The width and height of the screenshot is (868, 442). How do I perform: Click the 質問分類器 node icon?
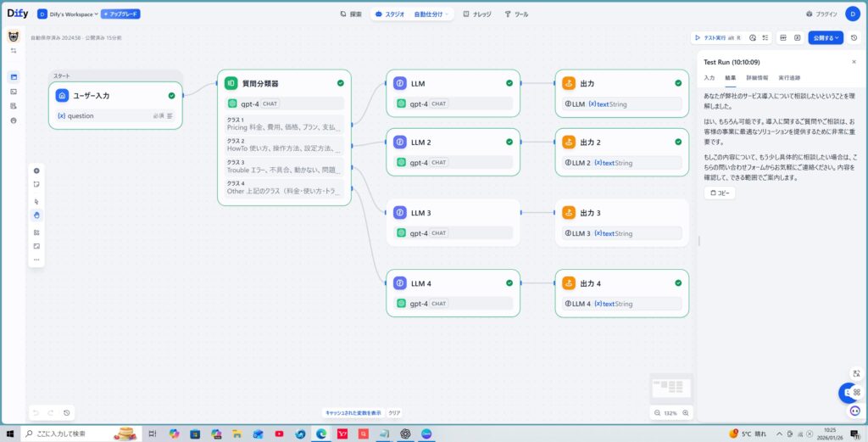tap(231, 83)
